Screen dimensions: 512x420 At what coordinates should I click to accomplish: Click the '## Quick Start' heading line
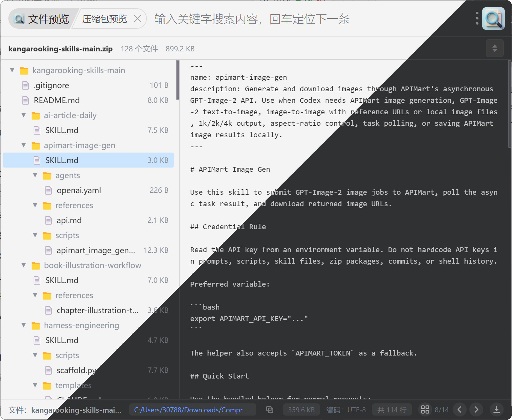[x=220, y=376]
